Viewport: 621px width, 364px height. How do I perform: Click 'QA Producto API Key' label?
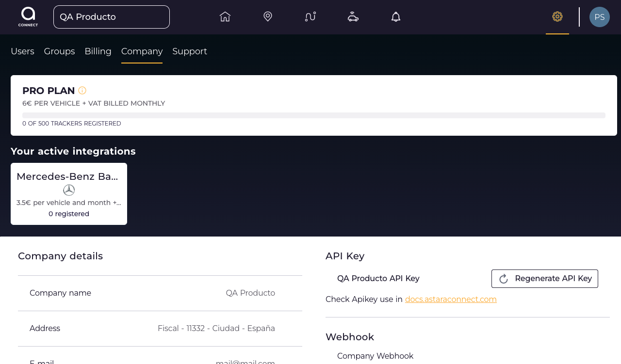pyautogui.click(x=378, y=279)
